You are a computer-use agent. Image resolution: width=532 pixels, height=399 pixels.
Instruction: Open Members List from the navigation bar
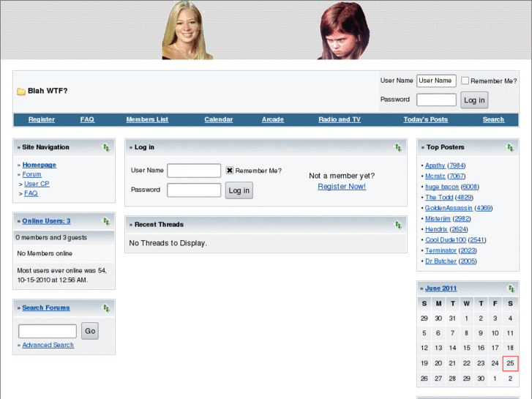point(147,119)
